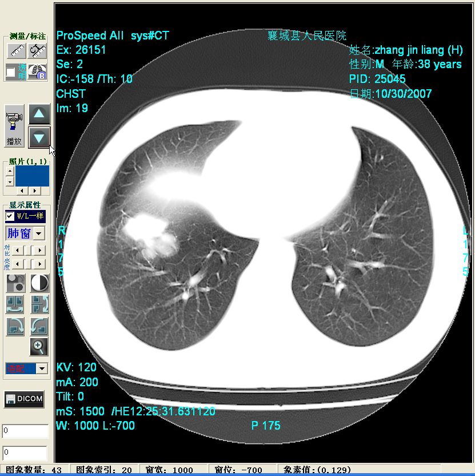The height and width of the screenshot is (476, 475).
Task: Open the 肺窗 window preset dropdown
Action: click(39, 233)
